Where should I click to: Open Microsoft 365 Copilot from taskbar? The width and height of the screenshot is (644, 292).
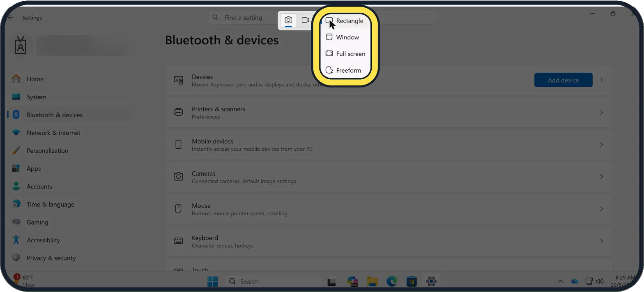pos(352,282)
